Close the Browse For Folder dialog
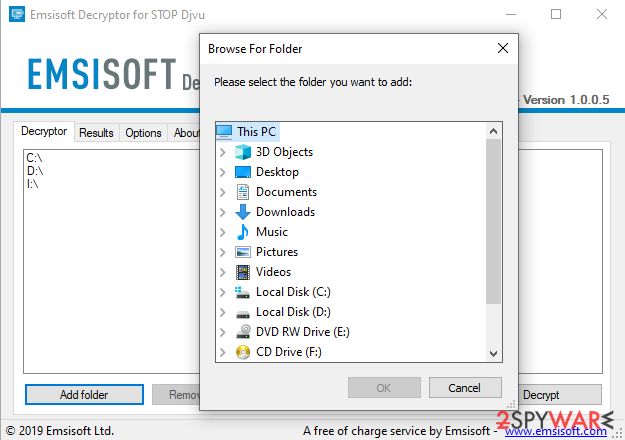The image size is (625, 440). point(503,48)
